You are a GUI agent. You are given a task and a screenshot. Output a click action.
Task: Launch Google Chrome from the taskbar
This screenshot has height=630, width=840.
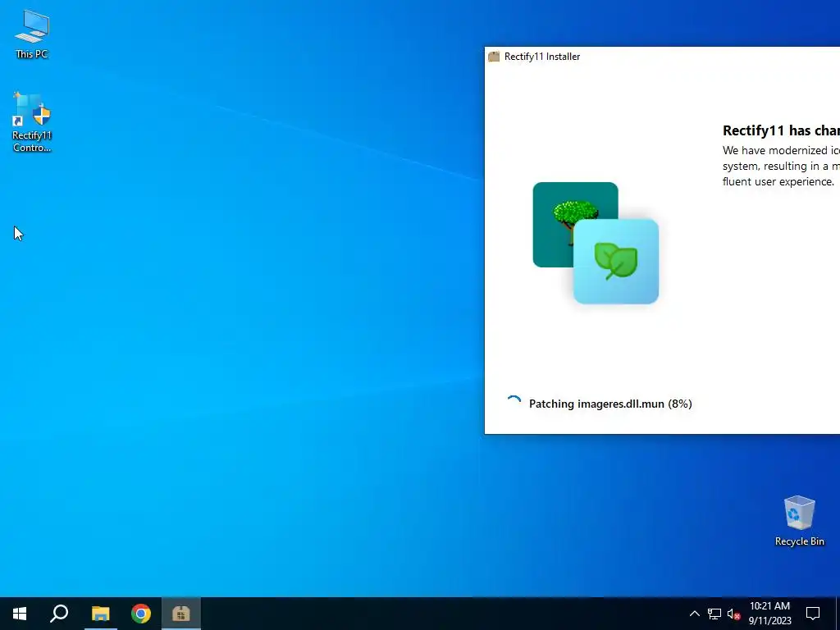click(x=141, y=614)
